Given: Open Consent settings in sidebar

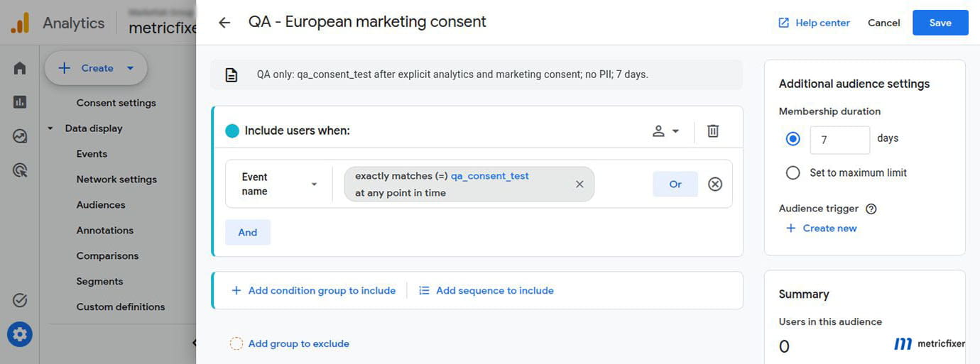Looking at the screenshot, I should pos(116,103).
